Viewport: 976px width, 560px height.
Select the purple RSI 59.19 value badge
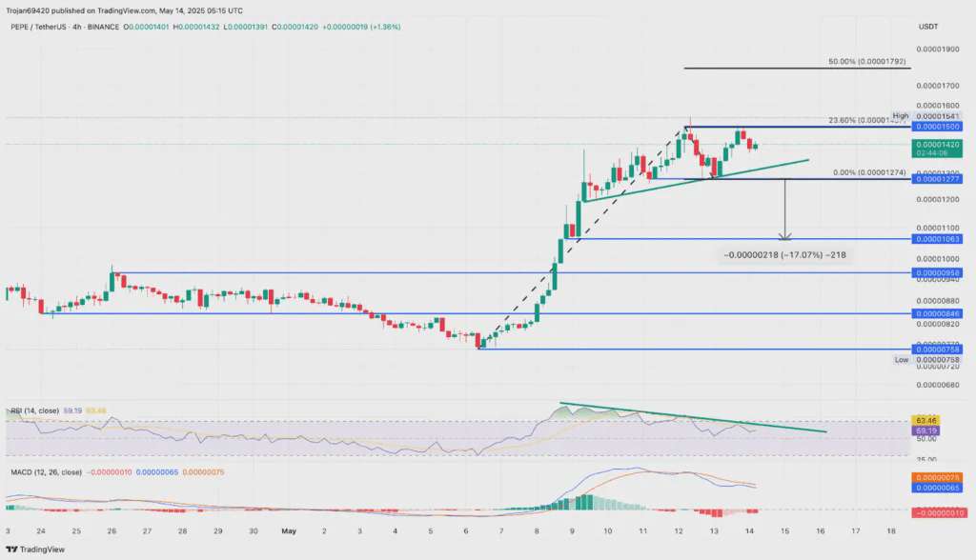(x=925, y=430)
